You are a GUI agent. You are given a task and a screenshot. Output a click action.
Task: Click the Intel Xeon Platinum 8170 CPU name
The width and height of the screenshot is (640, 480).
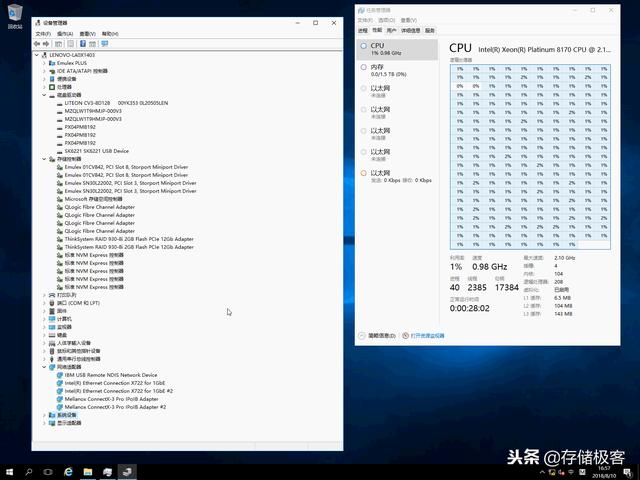click(x=544, y=49)
